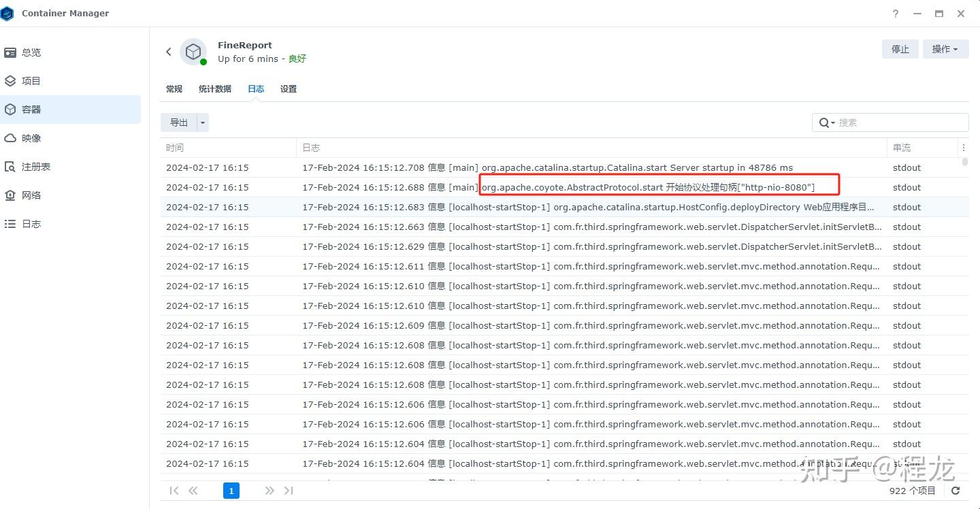Go back using the back arrow

[168, 51]
